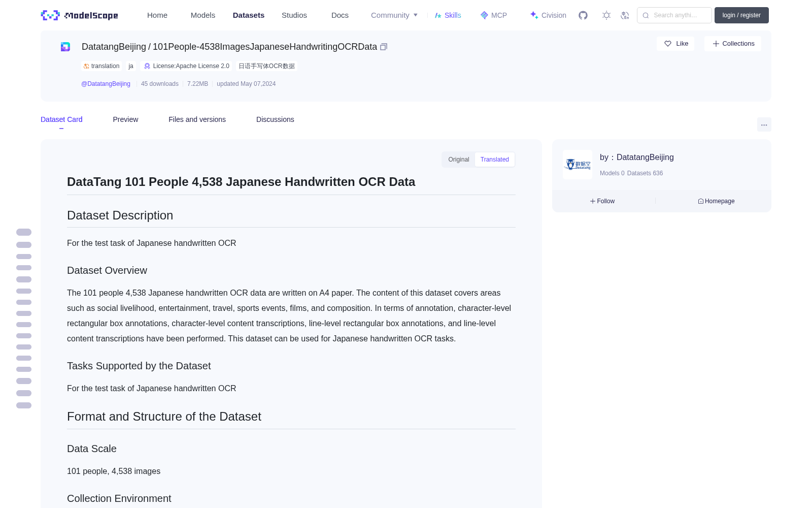The width and height of the screenshot is (812, 508).
Task: Switch to Files and versions tab
Action: point(197,119)
